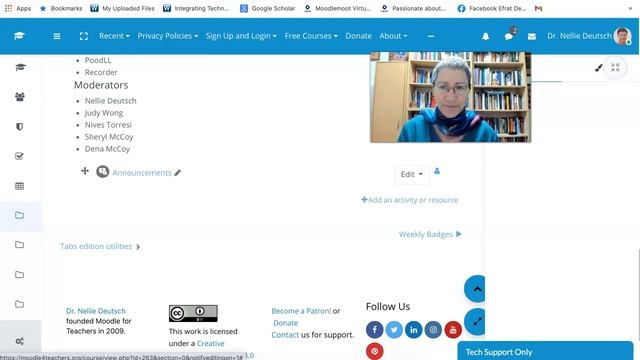Open the Facebook social icon

click(374, 329)
